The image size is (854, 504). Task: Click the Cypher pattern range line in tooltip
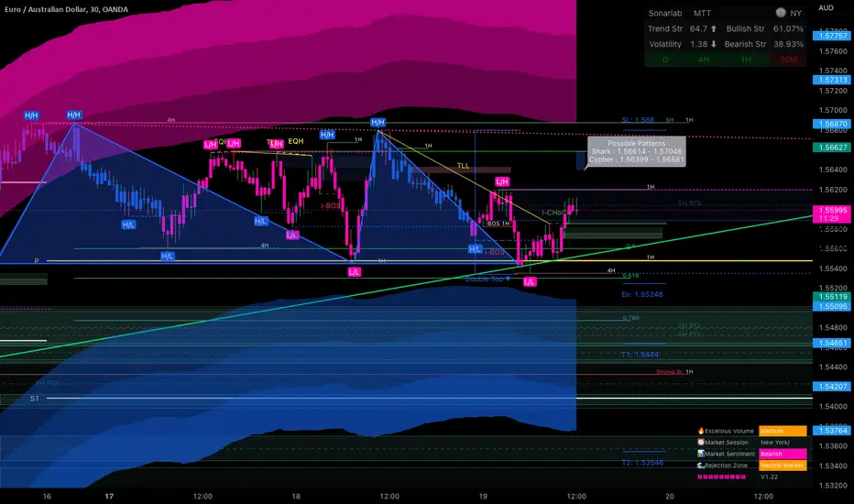636,159
